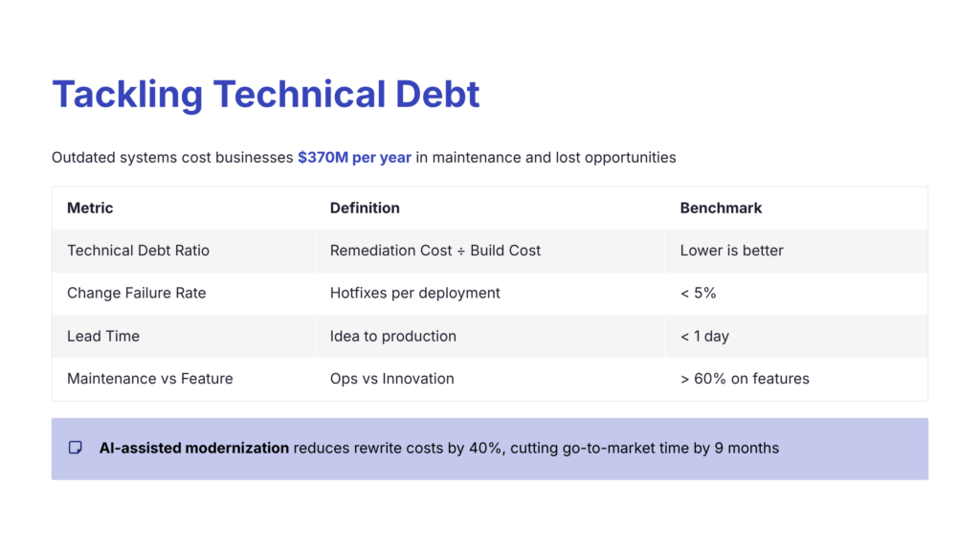Click the highlighted "$370M per year" text
This screenshot has width=980, height=551.
coord(354,157)
